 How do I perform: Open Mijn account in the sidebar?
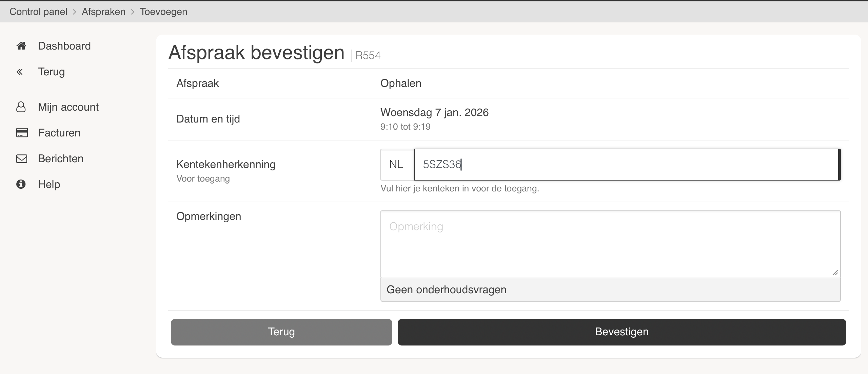tap(68, 107)
